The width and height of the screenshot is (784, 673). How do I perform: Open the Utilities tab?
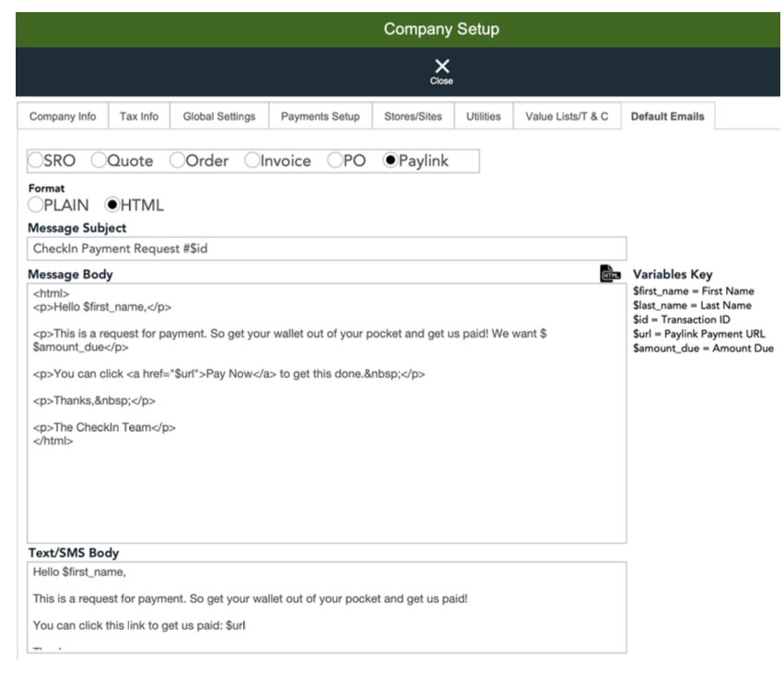484,117
